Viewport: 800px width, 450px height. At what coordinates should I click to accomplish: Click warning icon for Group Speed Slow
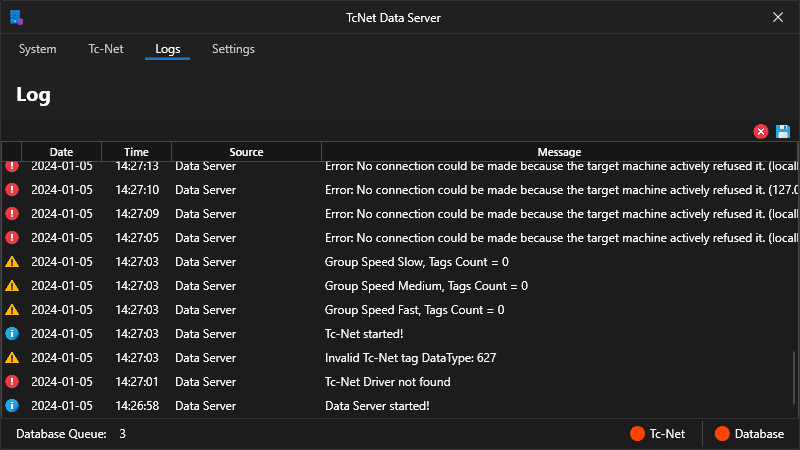pos(12,262)
